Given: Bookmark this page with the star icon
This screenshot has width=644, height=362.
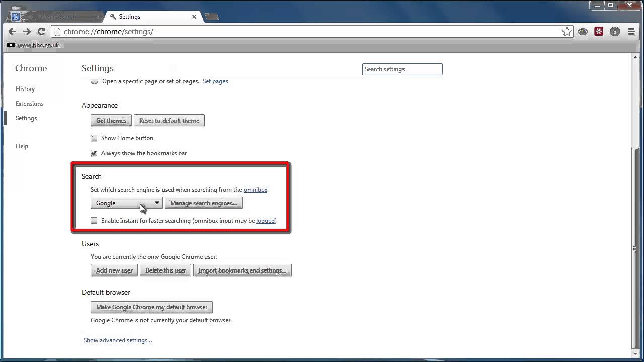Looking at the screenshot, I should click(x=567, y=32).
